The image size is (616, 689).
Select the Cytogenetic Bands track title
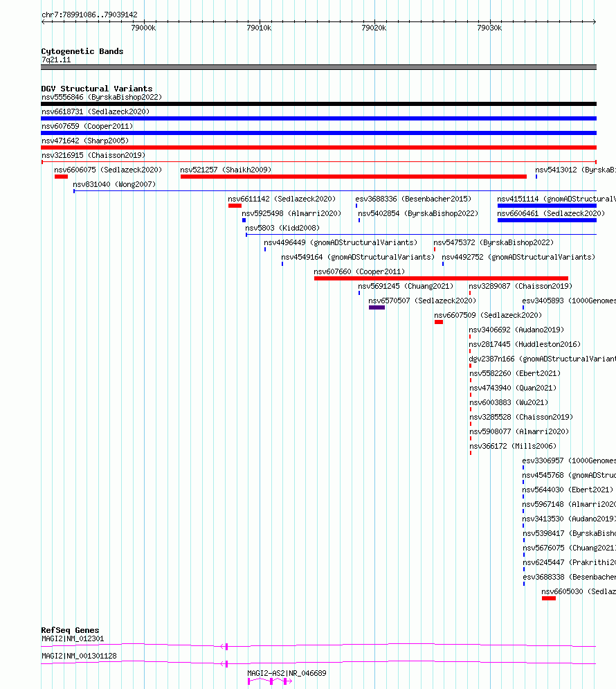pos(82,51)
